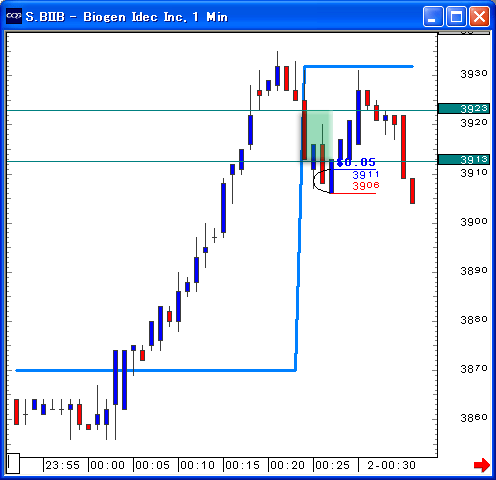The image size is (496, 480).
Task: Click the 23:55 time axis label
Action: [x=62, y=465]
